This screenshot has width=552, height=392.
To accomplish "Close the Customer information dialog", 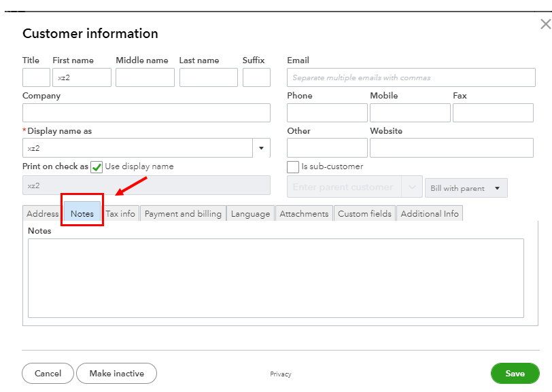I will coord(545,24).
